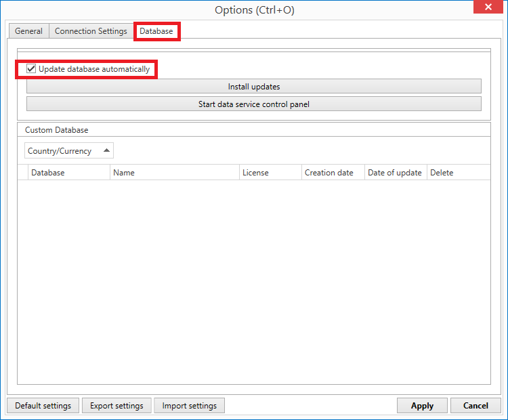Open the Connection Settings tab
Image resolution: width=508 pixels, height=420 pixels.
pyautogui.click(x=91, y=31)
